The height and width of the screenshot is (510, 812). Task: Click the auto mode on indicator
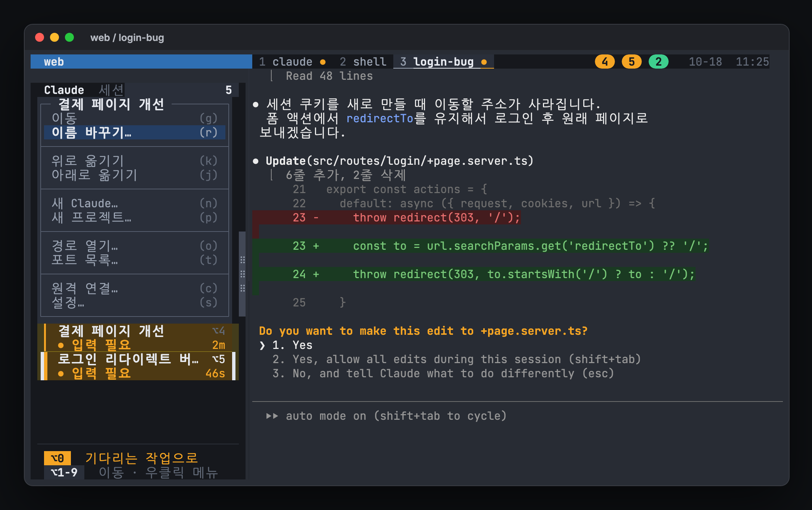(x=387, y=416)
